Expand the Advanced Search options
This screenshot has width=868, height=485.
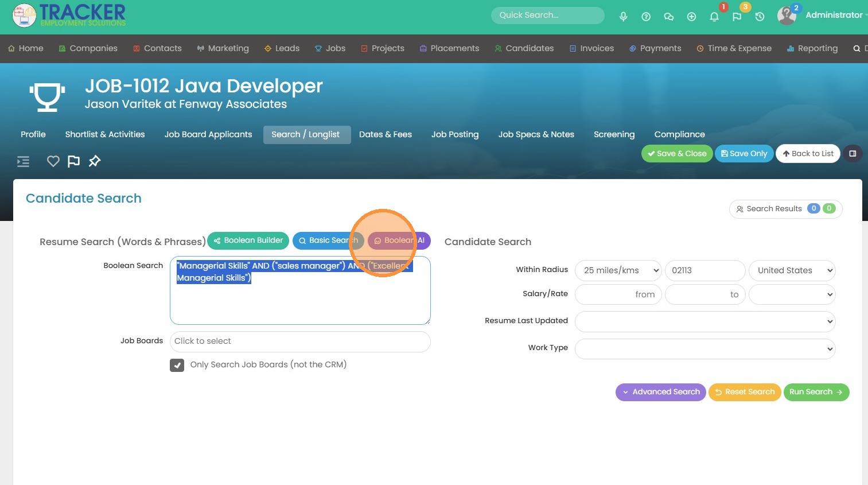coord(660,392)
